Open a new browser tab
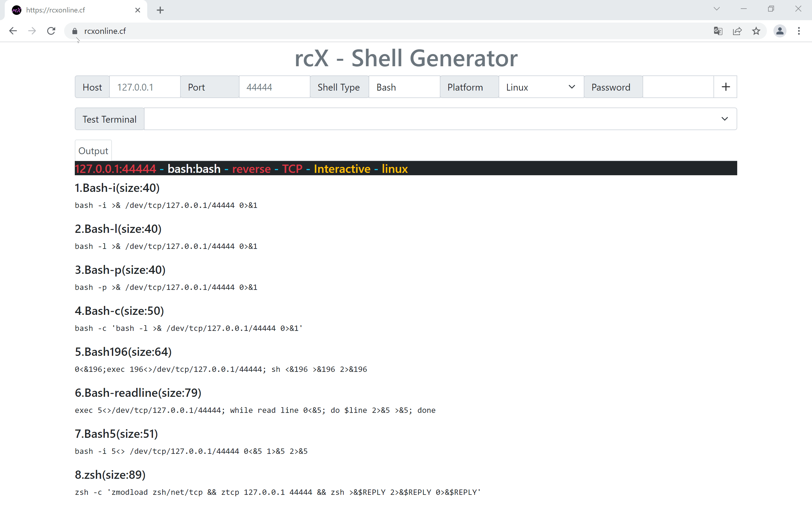 pyautogui.click(x=160, y=10)
